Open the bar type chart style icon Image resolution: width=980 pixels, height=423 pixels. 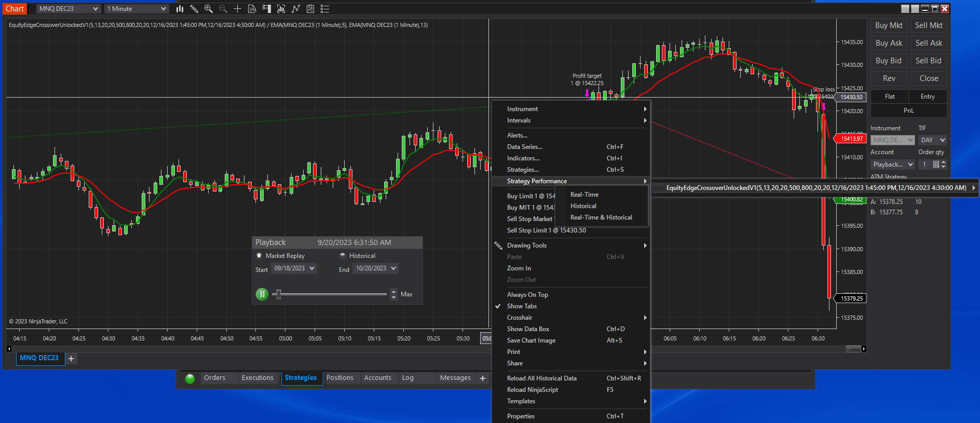point(180,9)
